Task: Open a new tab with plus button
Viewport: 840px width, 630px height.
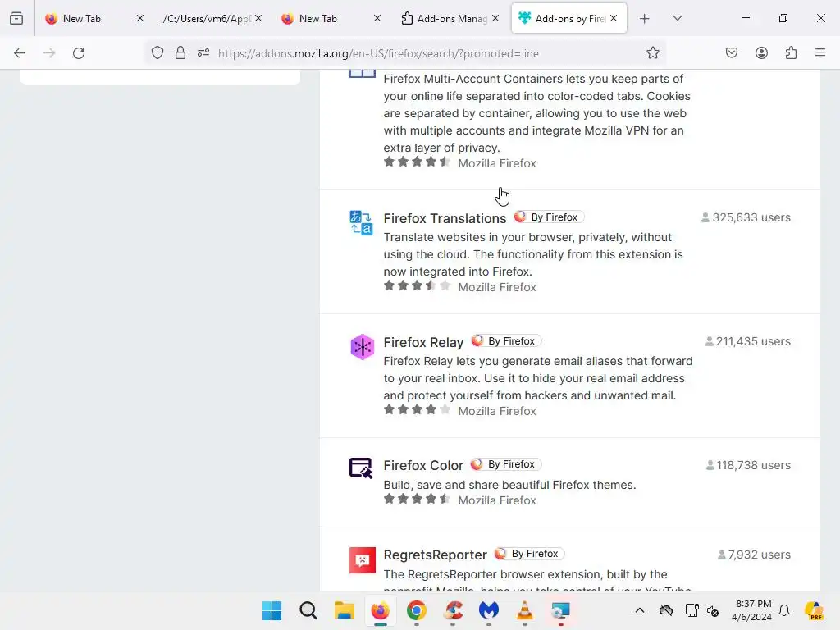Action: pyautogui.click(x=645, y=19)
